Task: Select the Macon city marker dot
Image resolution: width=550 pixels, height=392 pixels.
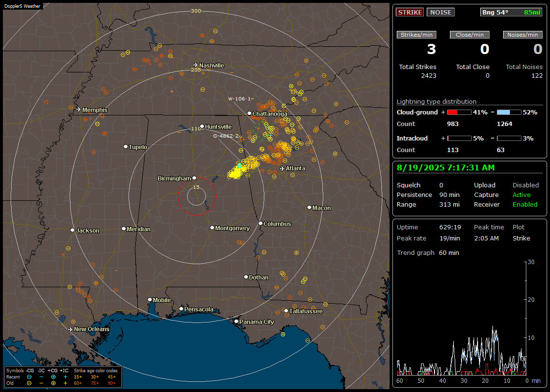Action: [309, 208]
